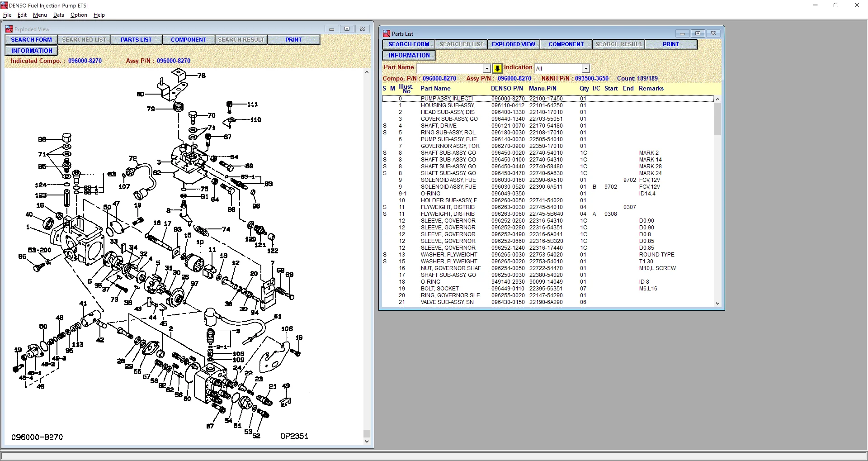This screenshot has width=868, height=461.
Task: Click the Exploded View window title icon
Action: 9,29
